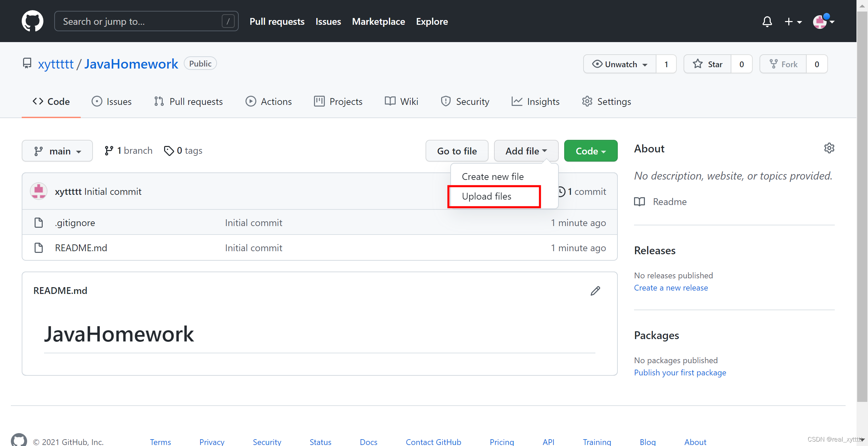Focus the Search or jump to field
Image resolution: width=868 pixels, height=446 pixels.
(x=142, y=21)
